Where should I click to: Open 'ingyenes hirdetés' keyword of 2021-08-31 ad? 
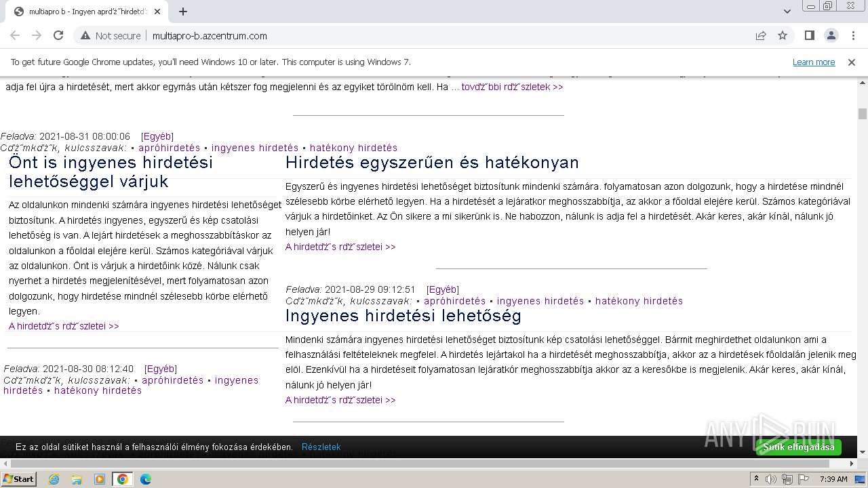pos(255,148)
